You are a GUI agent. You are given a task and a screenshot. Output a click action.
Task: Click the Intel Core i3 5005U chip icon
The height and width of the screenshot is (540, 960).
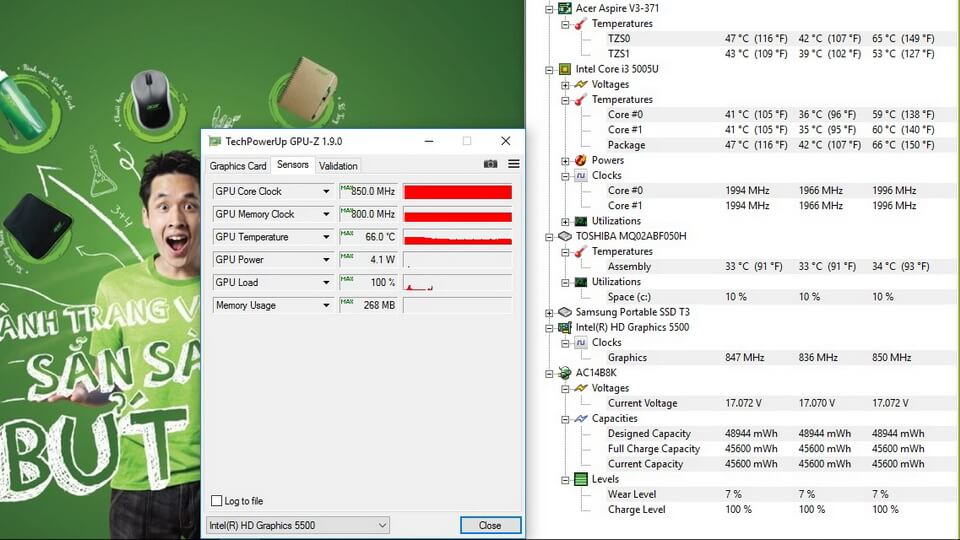coord(564,69)
